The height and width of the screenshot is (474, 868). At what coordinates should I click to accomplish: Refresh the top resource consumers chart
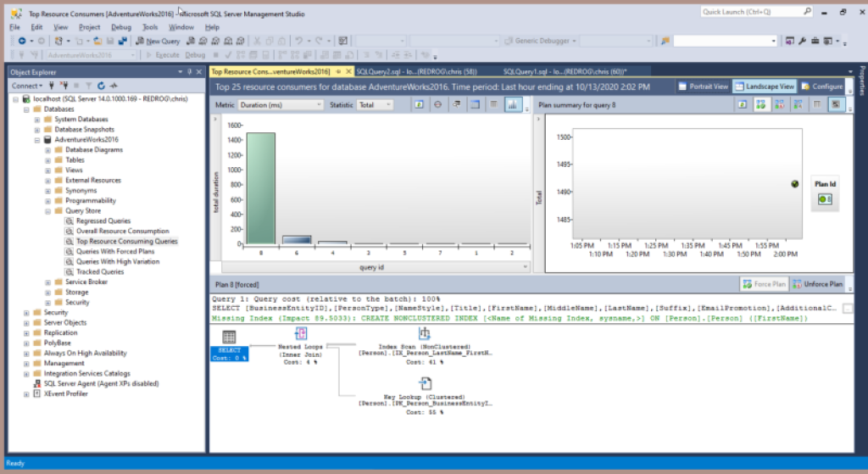click(419, 104)
